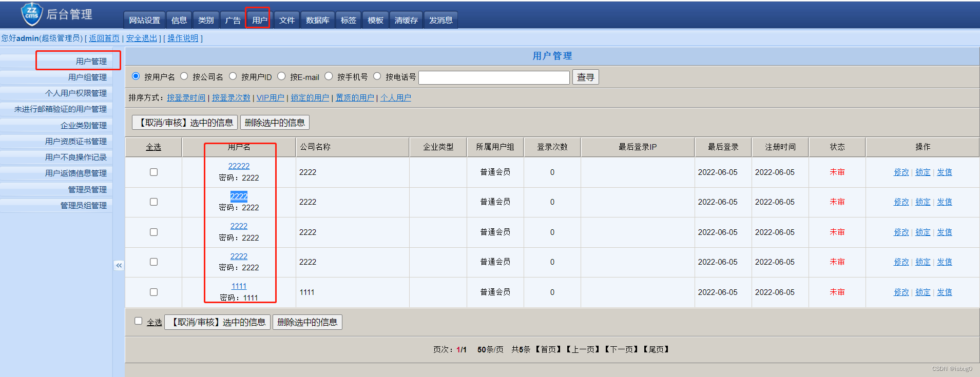980x377 pixels.
Task: Open the user link 1111
Action: tap(239, 286)
